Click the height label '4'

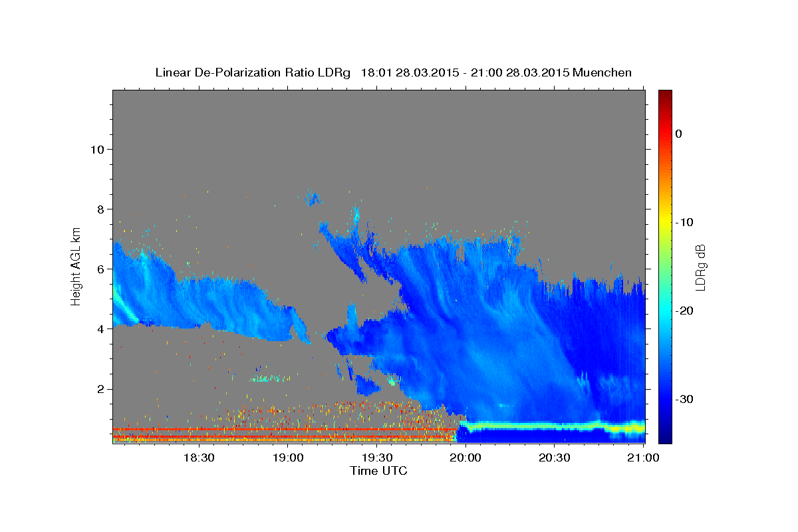pos(101,329)
